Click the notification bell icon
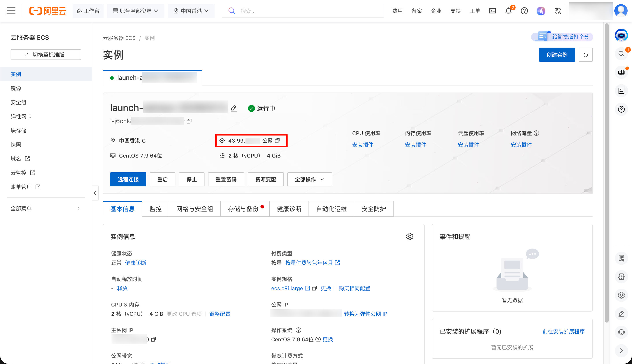This screenshot has width=632, height=364. pyautogui.click(x=508, y=11)
